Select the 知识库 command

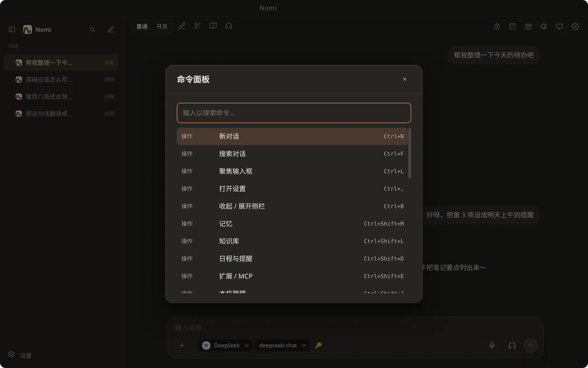click(x=293, y=241)
